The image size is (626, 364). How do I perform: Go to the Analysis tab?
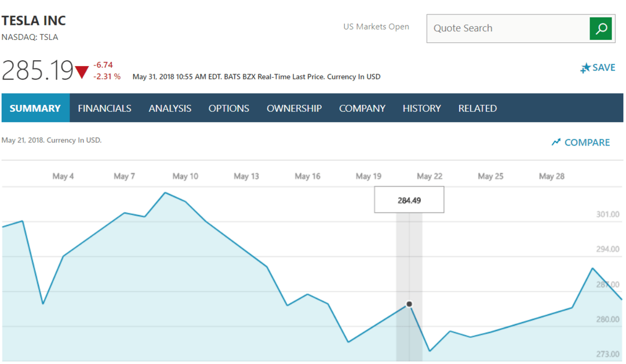170,108
